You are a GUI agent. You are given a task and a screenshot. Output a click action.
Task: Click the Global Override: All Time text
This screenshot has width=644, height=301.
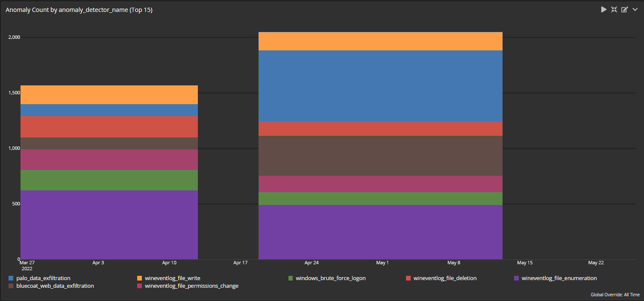tap(615, 295)
